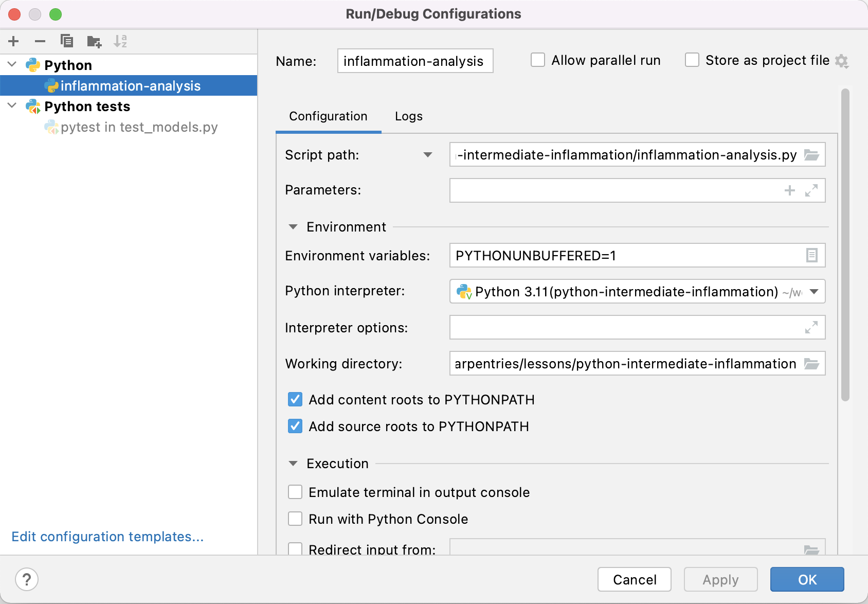The height and width of the screenshot is (604, 868).
Task: Open project file storage settings gear
Action: pyautogui.click(x=842, y=61)
